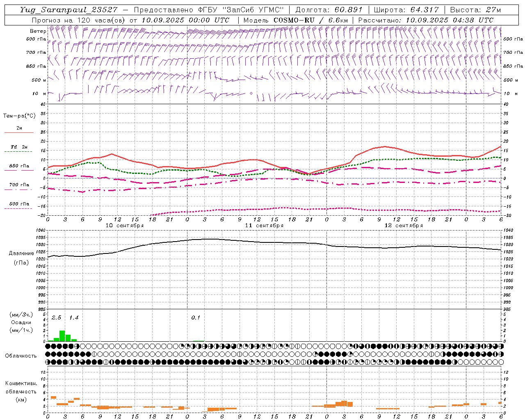Click the date label 11 сентября
The image size is (525, 420).
[x=264, y=226]
